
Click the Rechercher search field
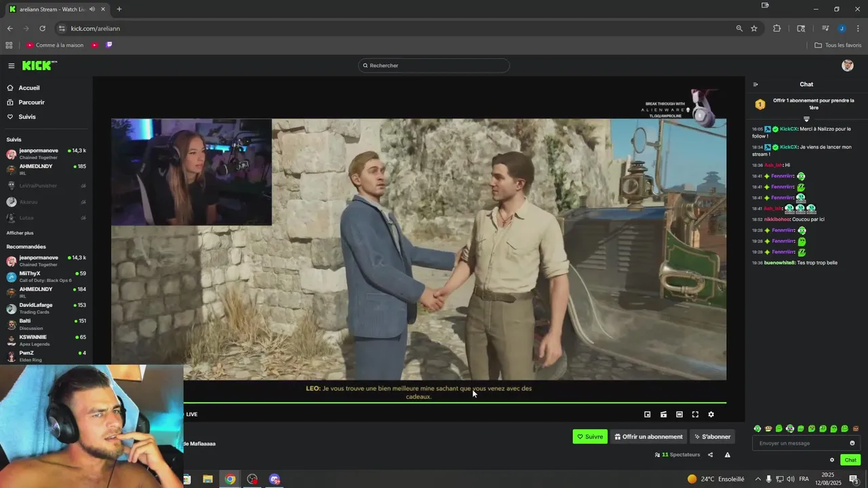pos(434,66)
